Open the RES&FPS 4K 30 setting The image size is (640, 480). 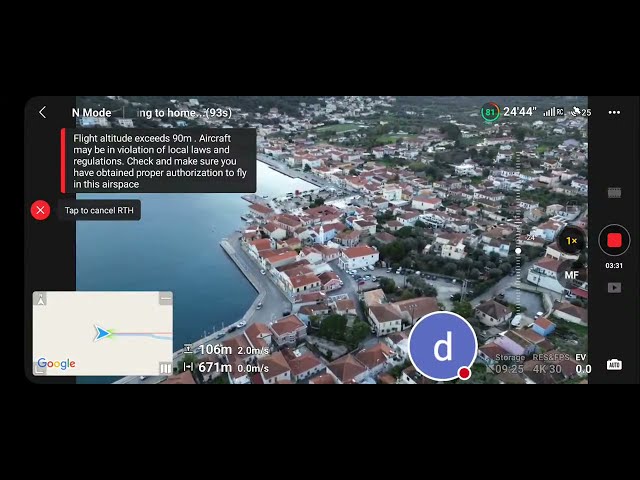(551, 364)
